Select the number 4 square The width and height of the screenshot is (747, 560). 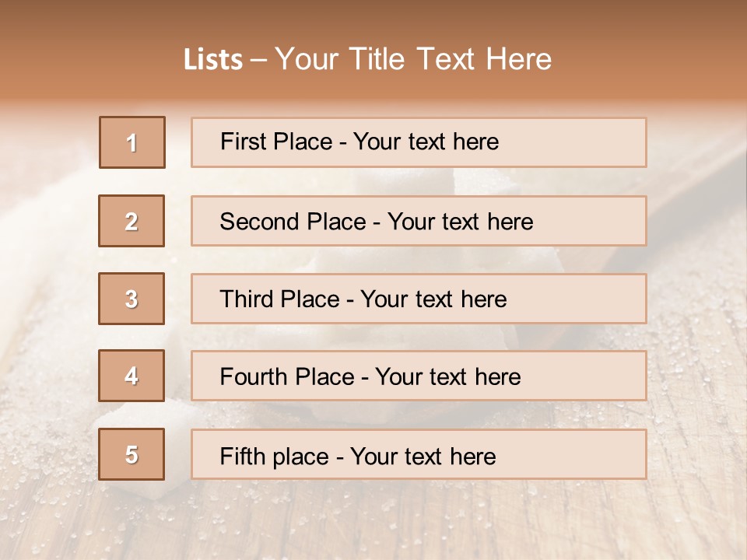point(132,376)
